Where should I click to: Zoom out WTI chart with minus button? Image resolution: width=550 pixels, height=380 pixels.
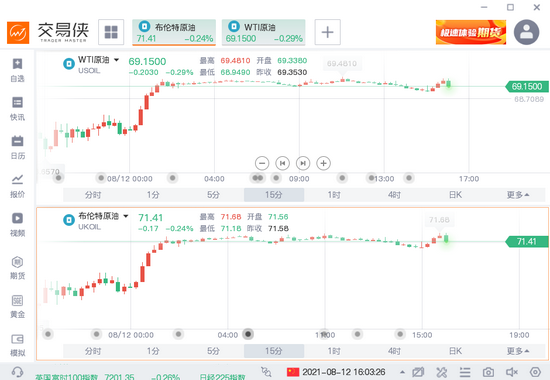click(262, 163)
